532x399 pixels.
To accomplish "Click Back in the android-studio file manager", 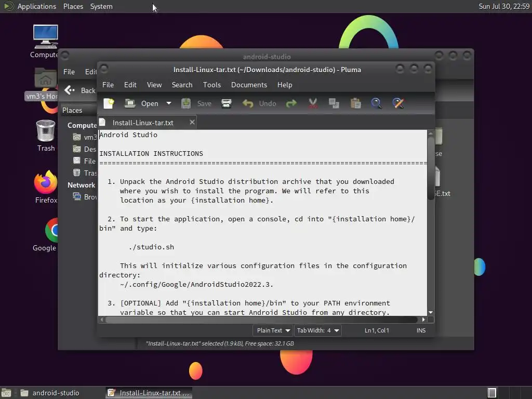I will (79, 90).
